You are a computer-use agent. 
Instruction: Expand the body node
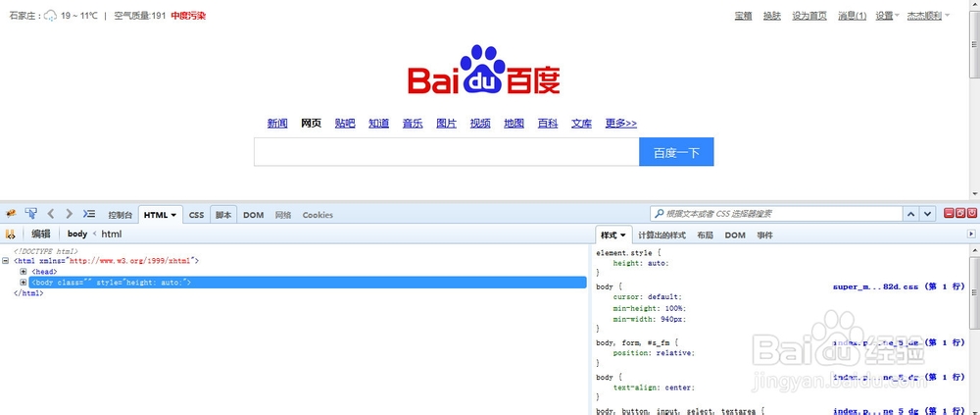[24, 283]
